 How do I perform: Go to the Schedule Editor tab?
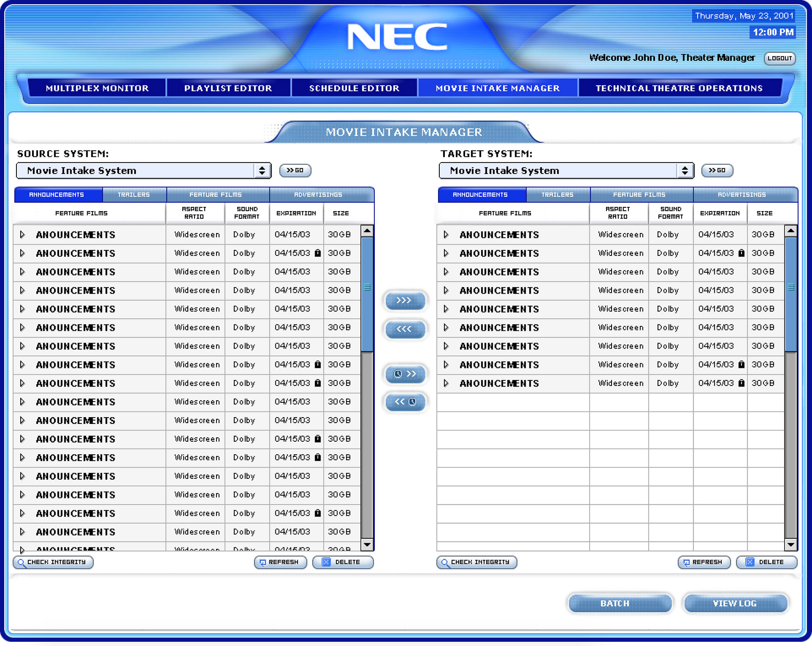(x=354, y=88)
